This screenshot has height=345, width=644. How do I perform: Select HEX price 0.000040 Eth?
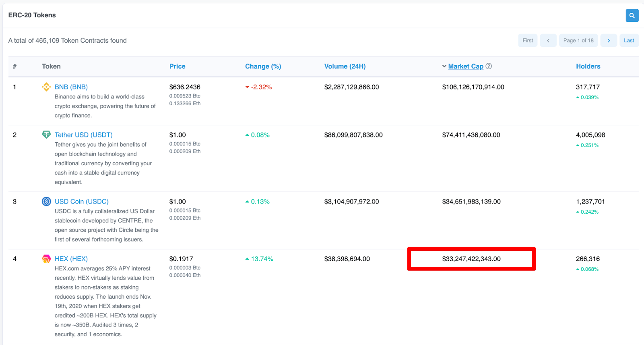(185, 275)
